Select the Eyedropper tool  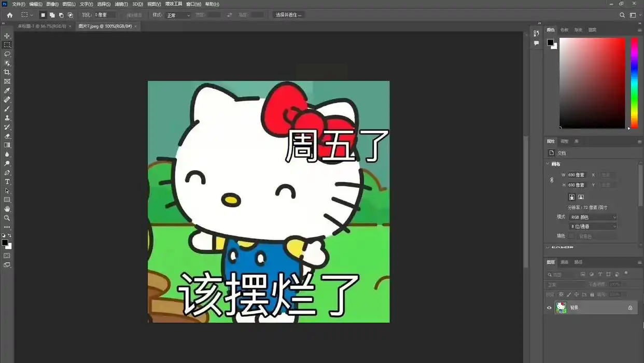click(7, 91)
